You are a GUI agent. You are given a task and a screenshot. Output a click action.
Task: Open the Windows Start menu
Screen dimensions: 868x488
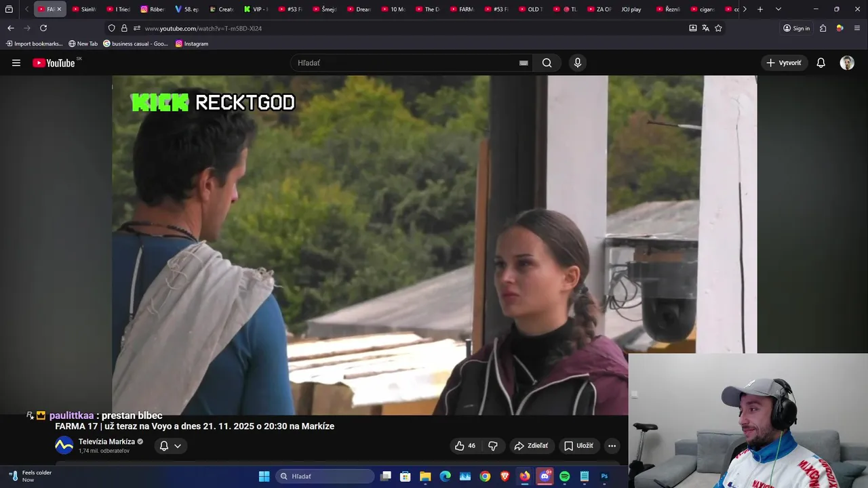click(264, 476)
